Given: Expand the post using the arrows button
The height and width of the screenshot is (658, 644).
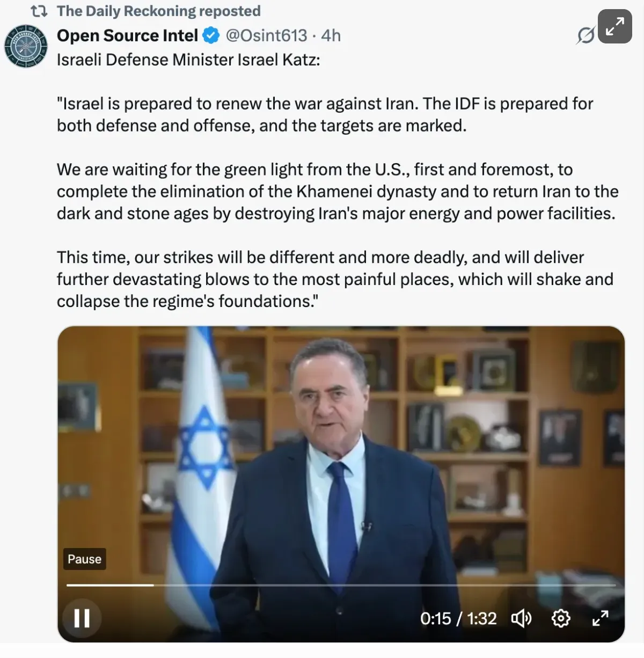Looking at the screenshot, I should 614,26.
